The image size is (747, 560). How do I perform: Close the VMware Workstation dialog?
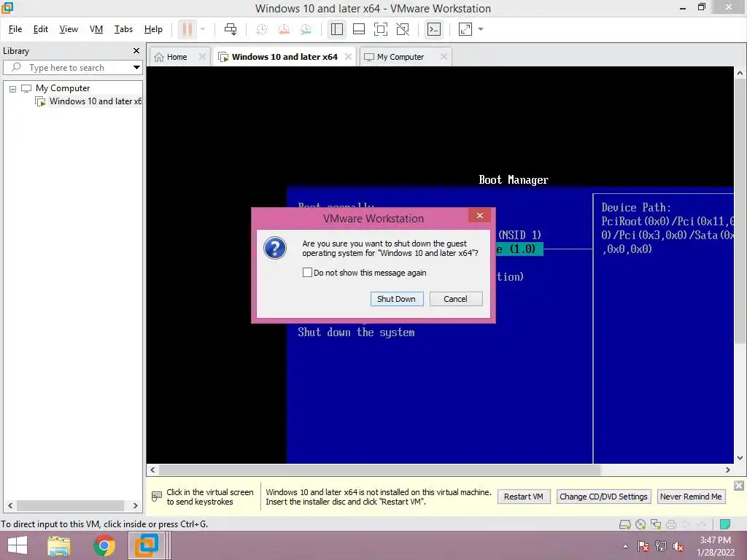(x=480, y=216)
